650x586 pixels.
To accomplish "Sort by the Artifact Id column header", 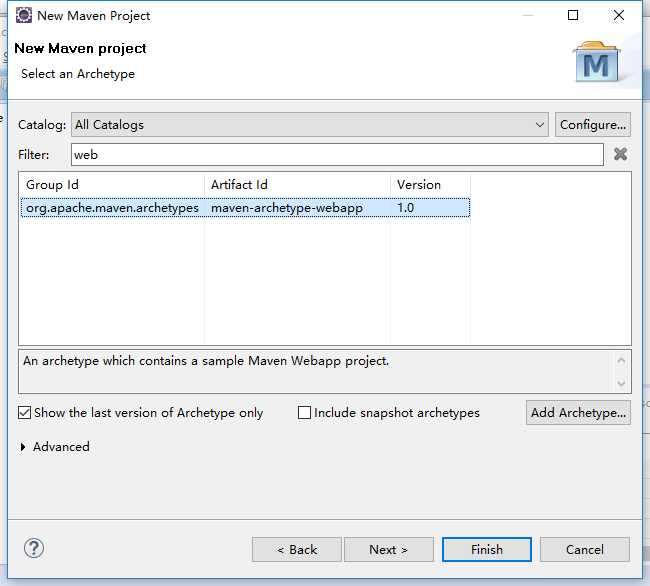I will tap(298, 185).
